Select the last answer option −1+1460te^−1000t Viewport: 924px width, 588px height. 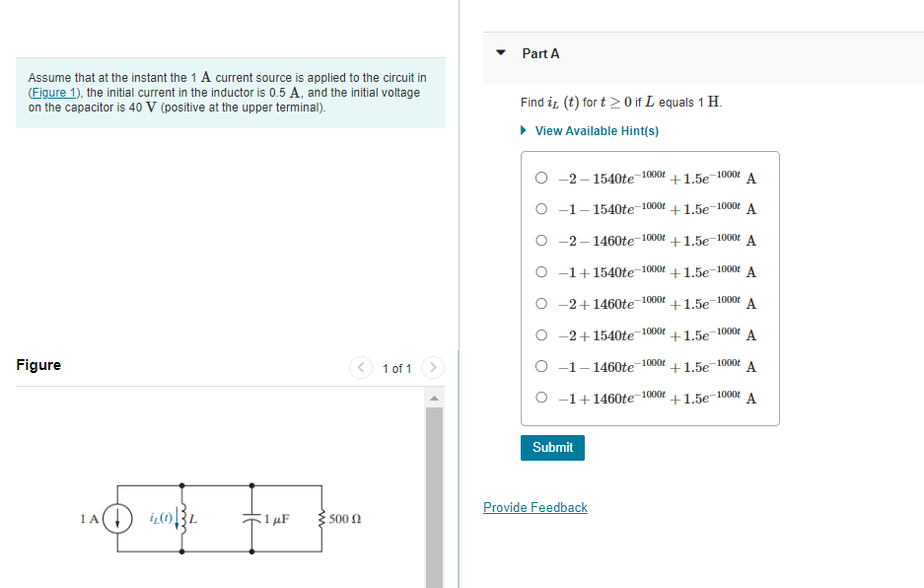click(x=541, y=398)
